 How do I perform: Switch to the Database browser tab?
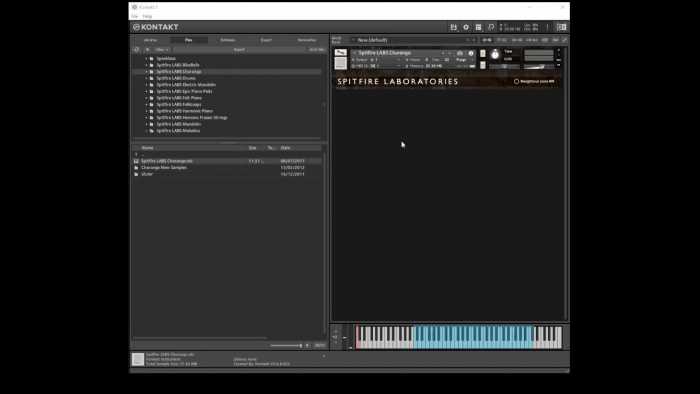(228, 40)
